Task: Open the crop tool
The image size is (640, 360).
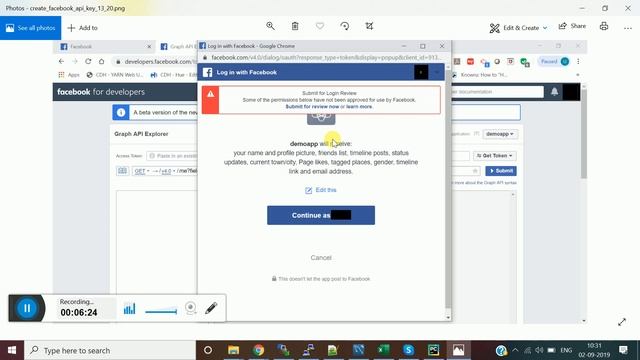Action: point(369,26)
